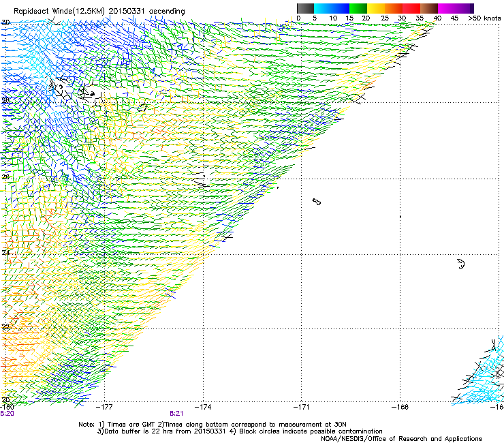Click the '24' latitude axis label
504x443 pixels.
point(5,253)
